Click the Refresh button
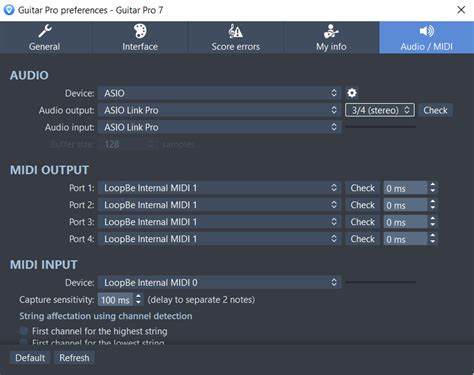 pos(74,358)
